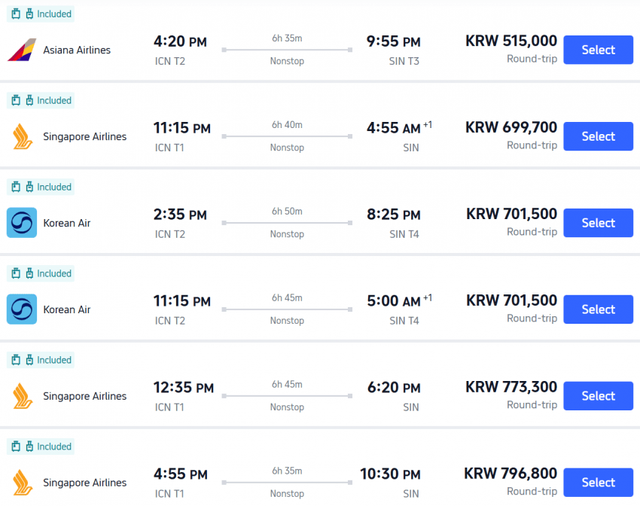Screen dimensions: 640x506
Task: Click Korean Air logo on 2:35 PM flight
Action: (x=22, y=223)
